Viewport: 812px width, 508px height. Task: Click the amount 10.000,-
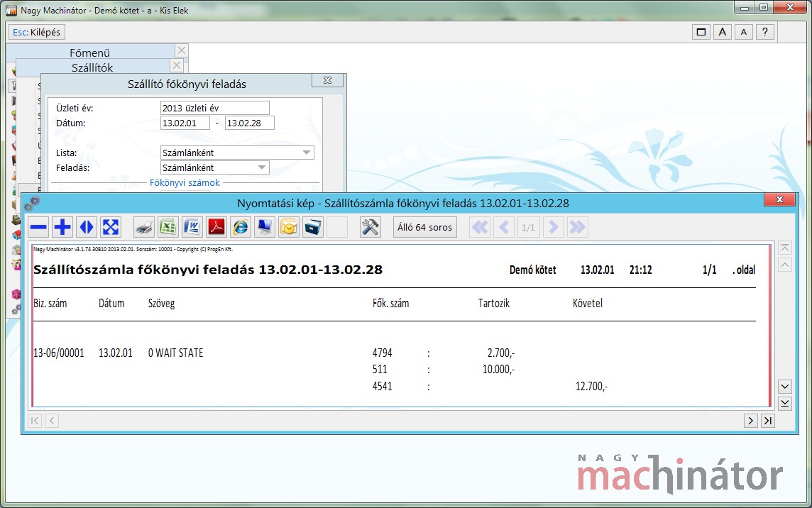point(499,369)
